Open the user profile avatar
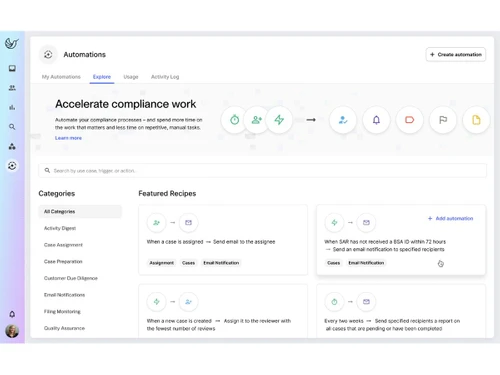This screenshot has width=500, height=375. tap(12, 331)
